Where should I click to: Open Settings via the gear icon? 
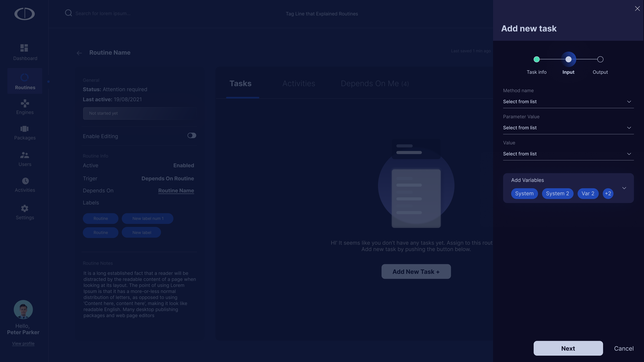tap(25, 212)
